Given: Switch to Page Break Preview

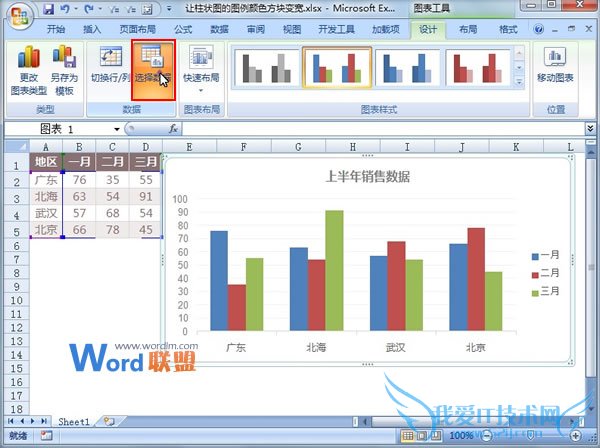Looking at the screenshot, I should coord(435,435).
